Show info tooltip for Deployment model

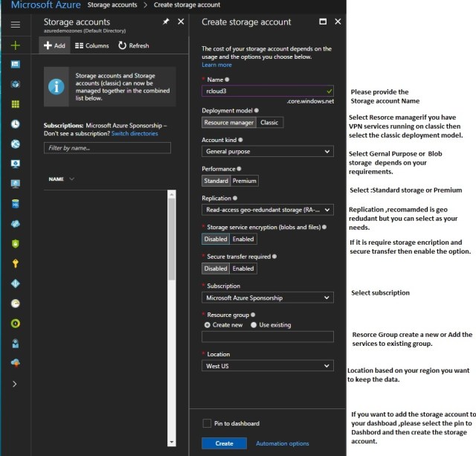(x=257, y=111)
